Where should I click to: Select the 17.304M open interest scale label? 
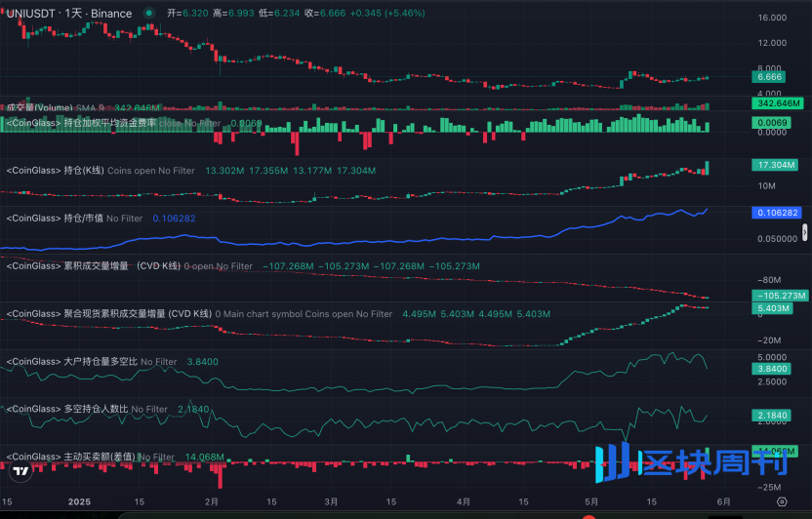click(x=775, y=165)
